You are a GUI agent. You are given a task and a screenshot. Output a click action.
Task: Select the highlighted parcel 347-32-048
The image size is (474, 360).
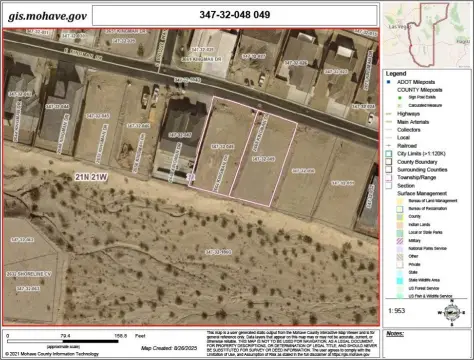pos(223,146)
